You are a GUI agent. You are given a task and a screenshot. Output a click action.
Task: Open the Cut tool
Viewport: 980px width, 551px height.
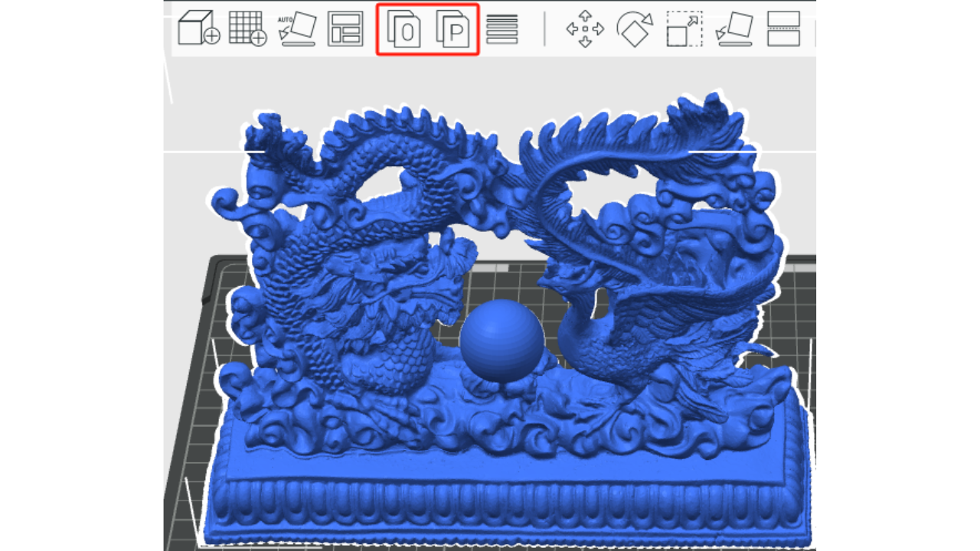(x=783, y=29)
